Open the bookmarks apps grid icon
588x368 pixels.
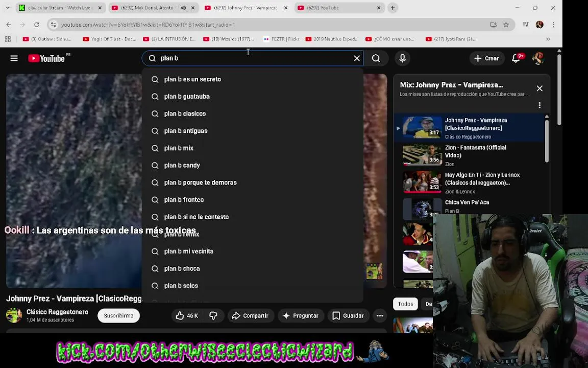8,39
